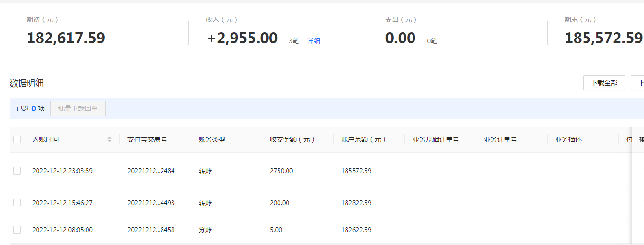Click the 0笔 expenditure count label
Screen dimensions: 644x245
(432, 41)
